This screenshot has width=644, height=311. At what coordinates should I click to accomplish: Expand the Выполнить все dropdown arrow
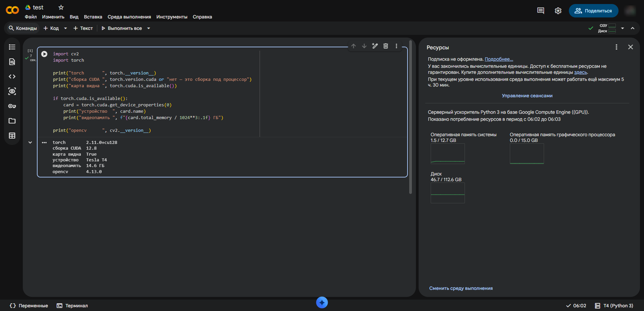click(x=149, y=28)
